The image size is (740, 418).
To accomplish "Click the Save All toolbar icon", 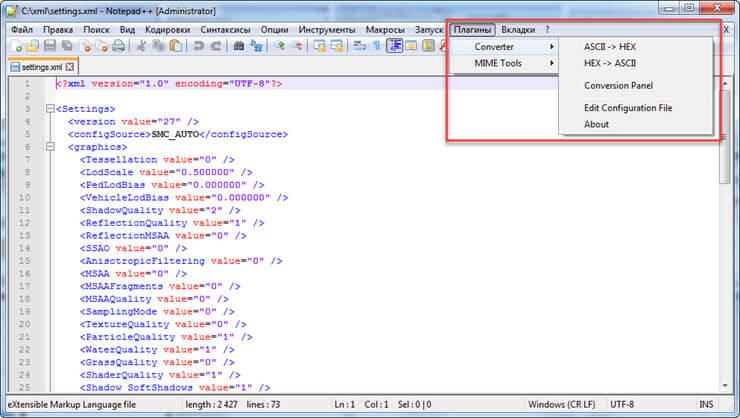I will click(x=67, y=46).
